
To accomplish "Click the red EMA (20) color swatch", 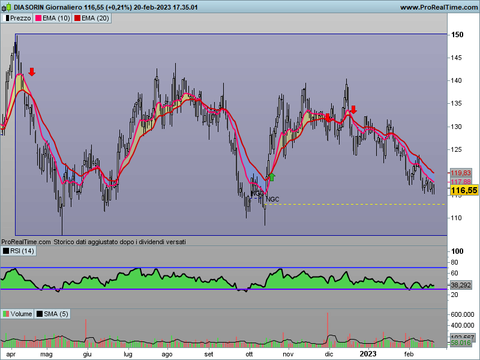I will [78, 18].
